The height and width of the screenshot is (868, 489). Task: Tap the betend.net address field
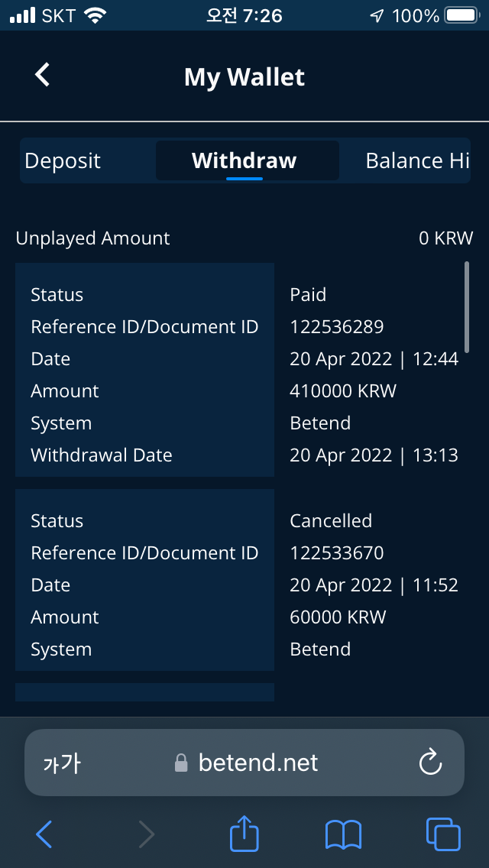click(x=244, y=763)
